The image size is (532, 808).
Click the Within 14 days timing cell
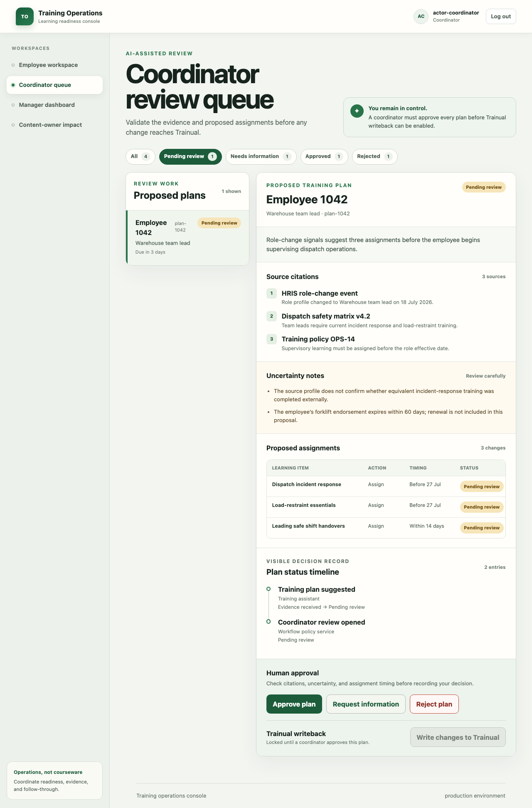427,526
